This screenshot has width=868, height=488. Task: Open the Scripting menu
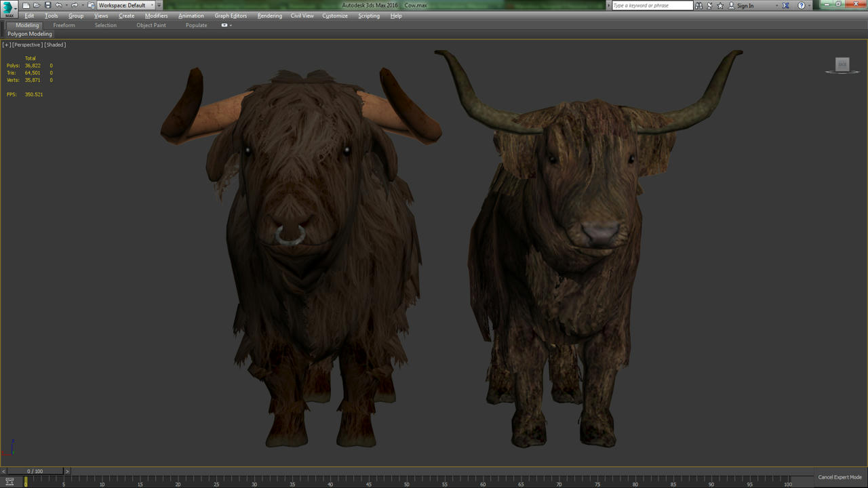tap(369, 16)
